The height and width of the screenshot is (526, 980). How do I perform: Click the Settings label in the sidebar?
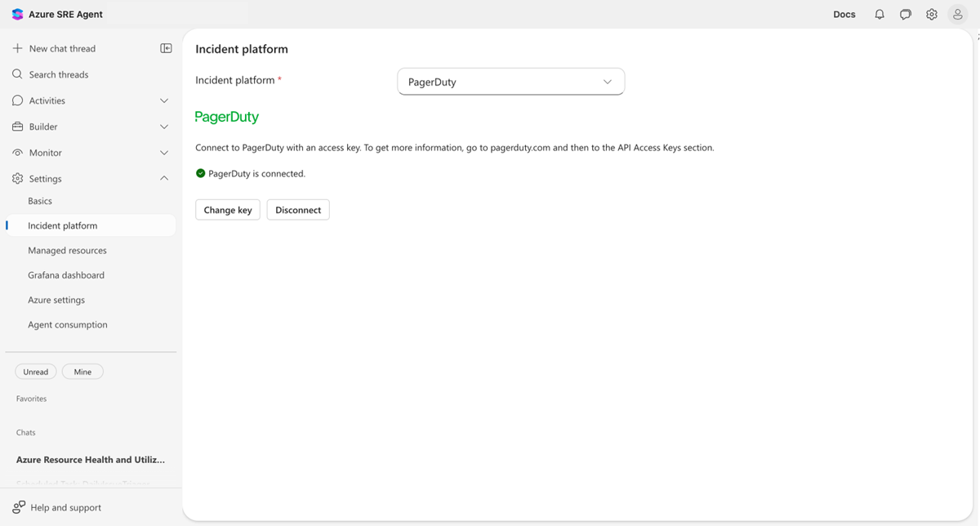pyautogui.click(x=46, y=179)
